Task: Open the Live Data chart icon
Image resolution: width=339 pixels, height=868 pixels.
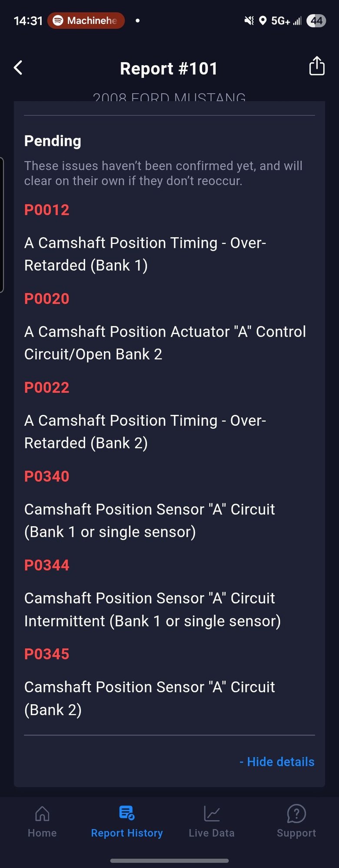Action: 212,813
